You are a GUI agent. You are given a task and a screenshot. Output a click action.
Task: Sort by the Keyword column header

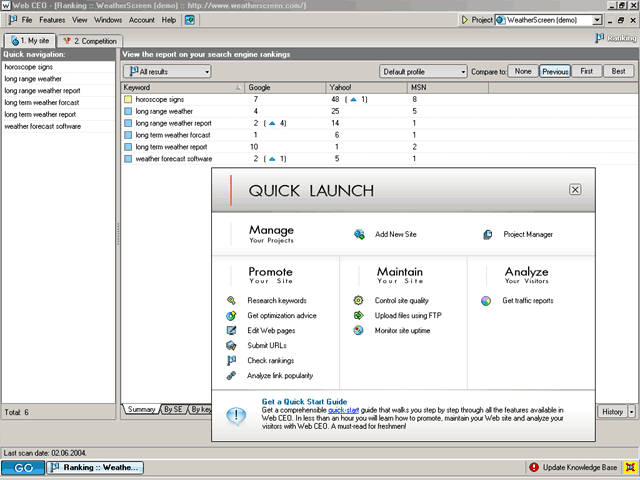click(182, 87)
